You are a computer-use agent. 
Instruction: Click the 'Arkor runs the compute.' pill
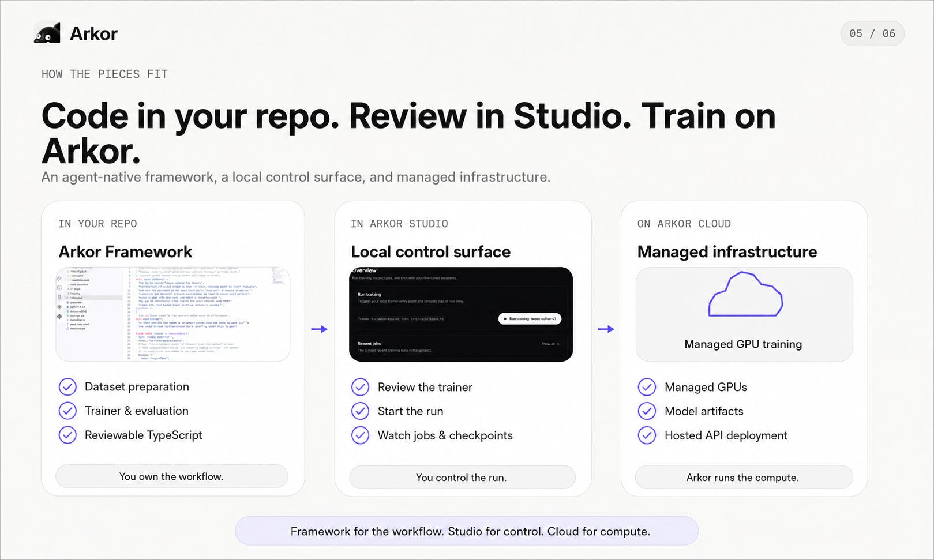(744, 478)
